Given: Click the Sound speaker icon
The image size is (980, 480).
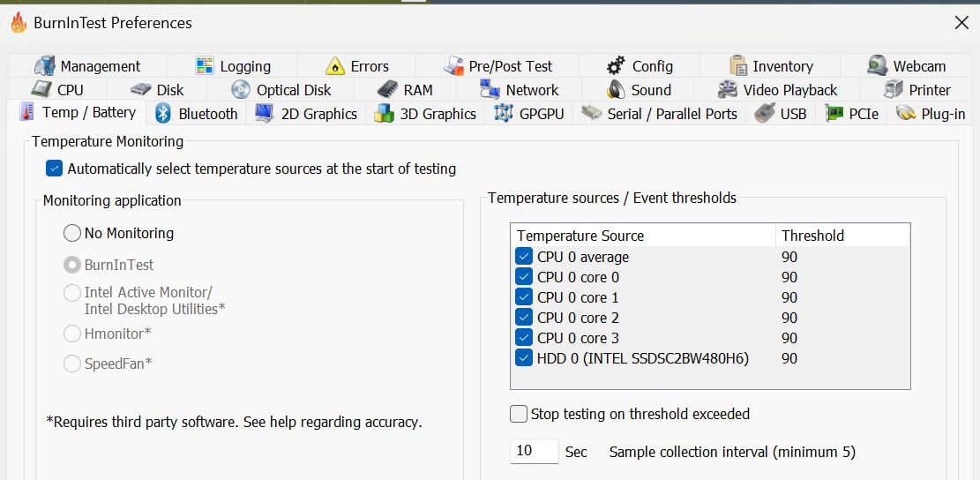Looking at the screenshot, I should pos(616,89).
